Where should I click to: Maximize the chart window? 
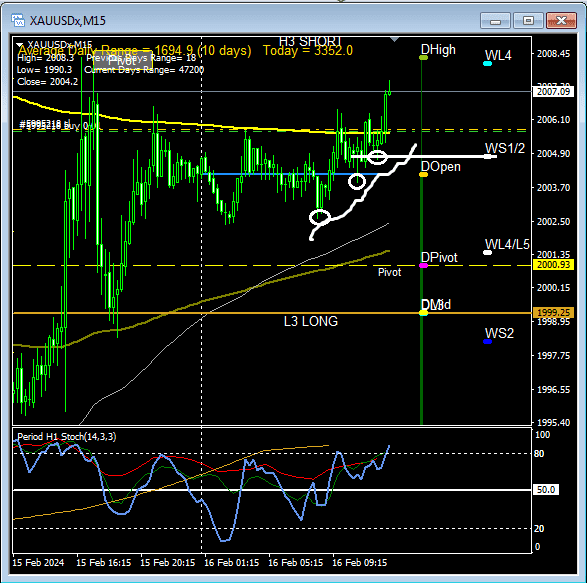[528, 21]
